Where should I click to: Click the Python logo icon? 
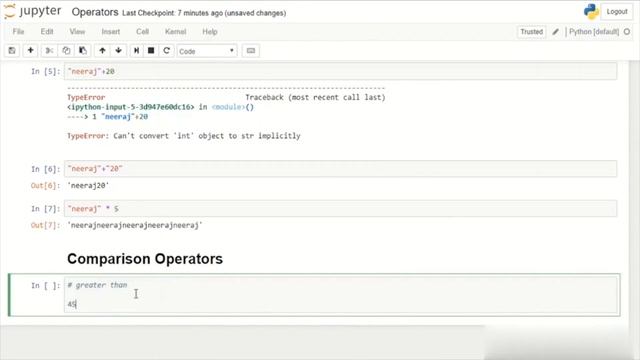click(x=591, y=11)
